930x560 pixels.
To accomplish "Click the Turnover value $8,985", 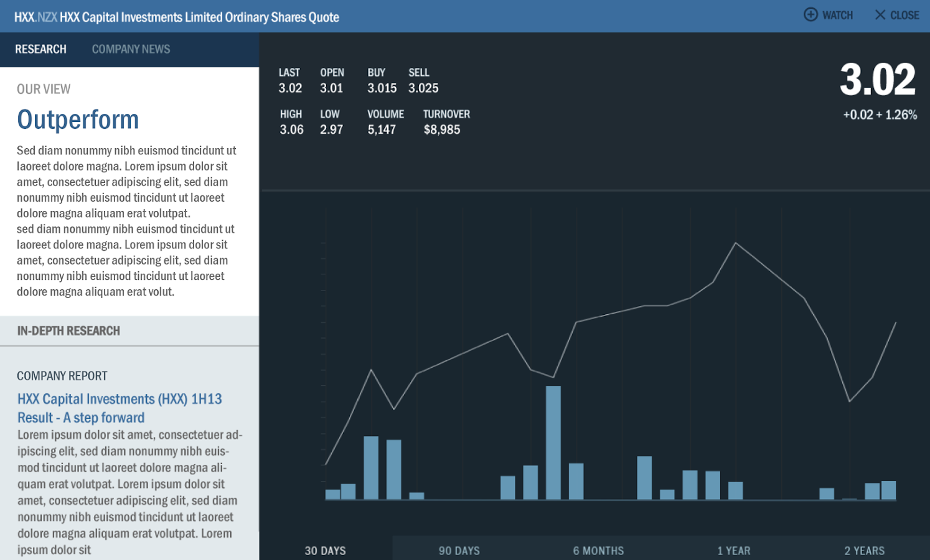I will pyautogui.click(x=442, y=129).
